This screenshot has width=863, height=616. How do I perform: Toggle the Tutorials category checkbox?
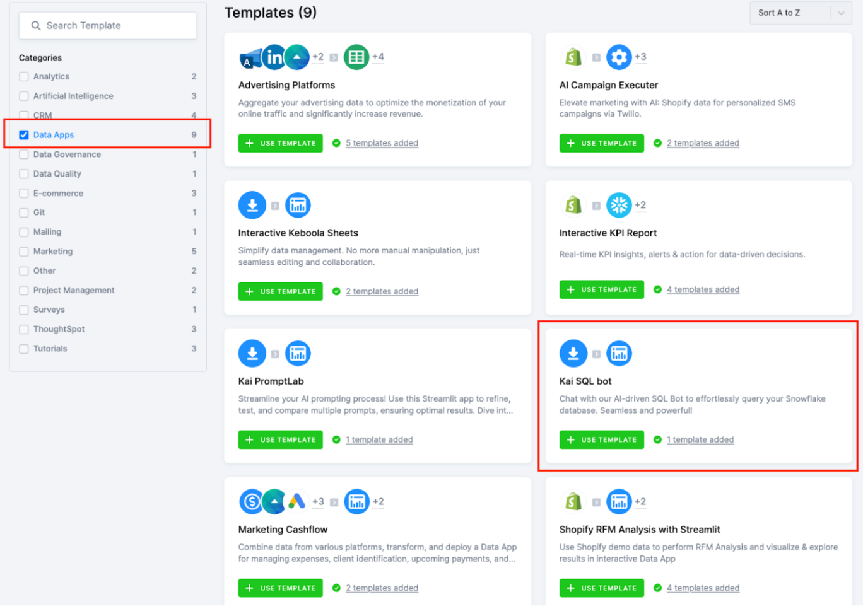pos(24,349)
